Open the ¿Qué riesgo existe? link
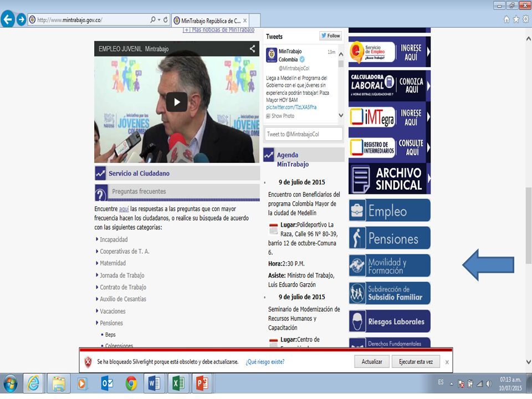This screenshot has width=532, height=399. coord(265,362)
